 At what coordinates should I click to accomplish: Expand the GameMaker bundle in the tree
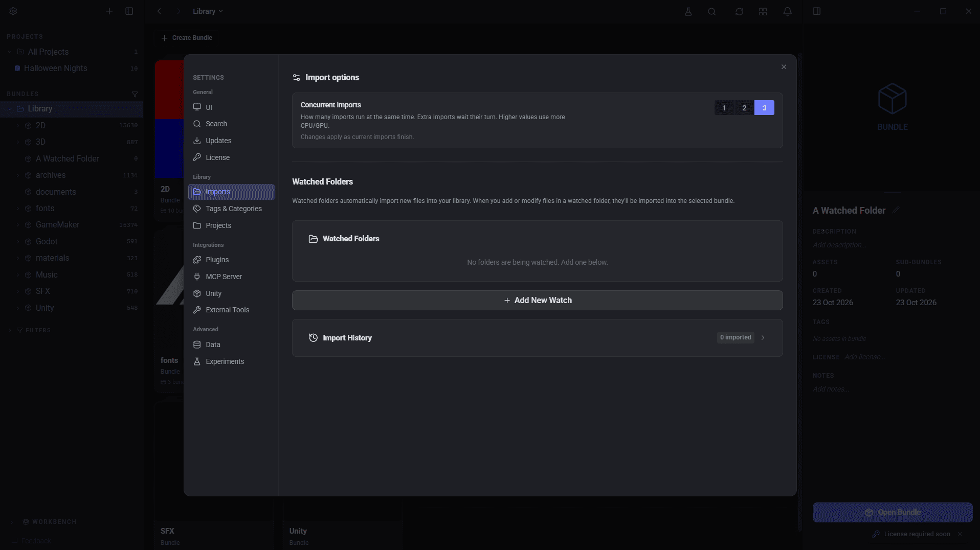18,225
